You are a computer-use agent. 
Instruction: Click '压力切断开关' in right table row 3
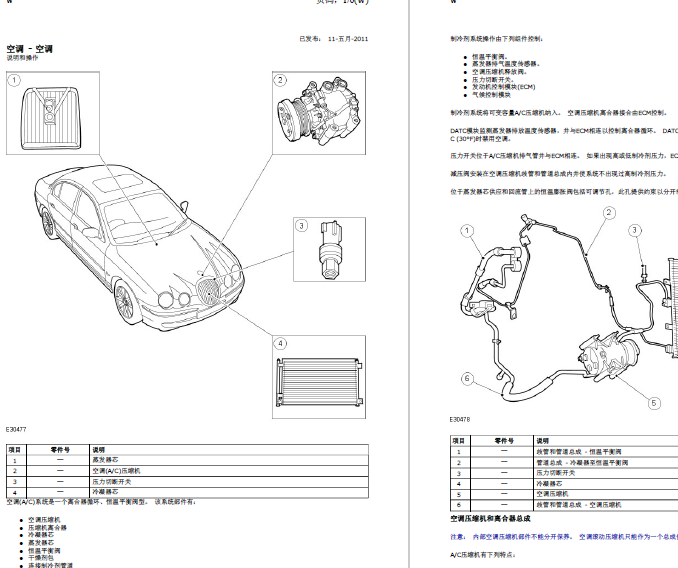tap(556, 473)
